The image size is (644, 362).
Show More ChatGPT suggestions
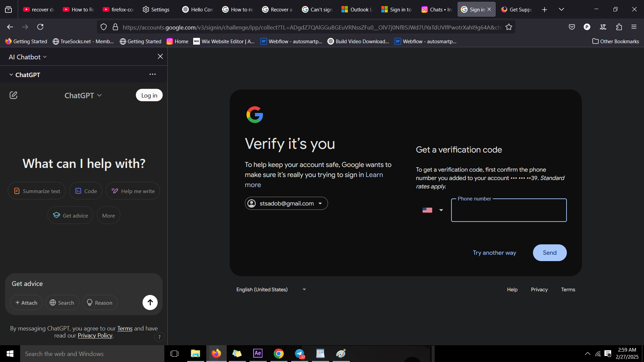click(108, 215)
